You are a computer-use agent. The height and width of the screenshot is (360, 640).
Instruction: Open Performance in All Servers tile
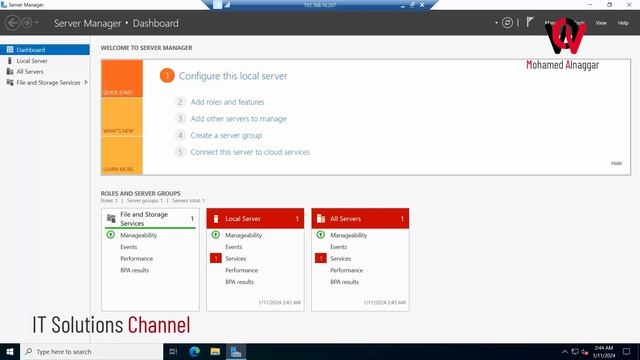(346, 270)
